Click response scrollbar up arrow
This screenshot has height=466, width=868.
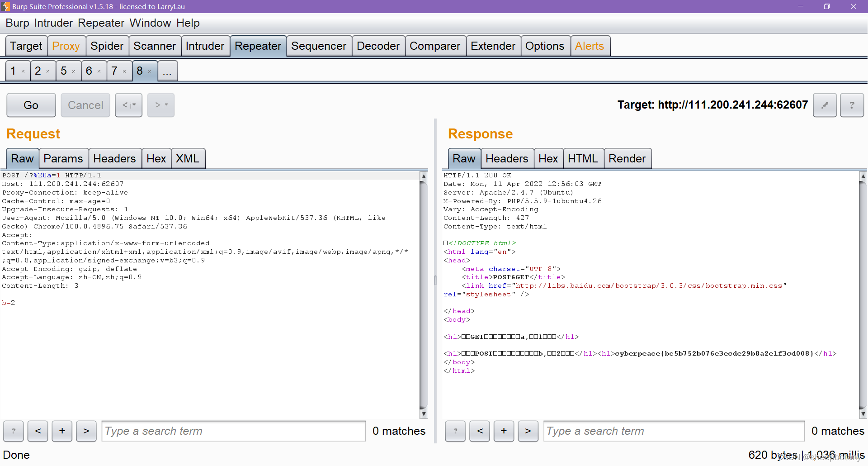pyautogui.click(x=863, y=176)
